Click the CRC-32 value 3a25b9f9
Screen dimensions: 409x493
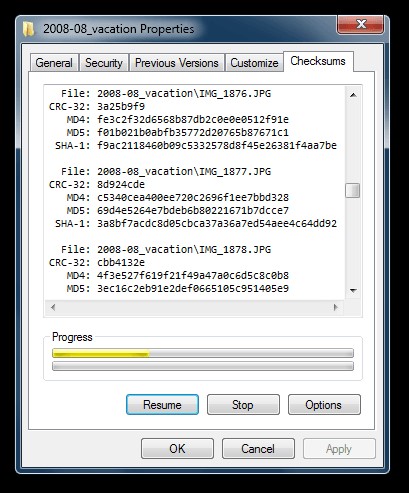tap(121, 107)
